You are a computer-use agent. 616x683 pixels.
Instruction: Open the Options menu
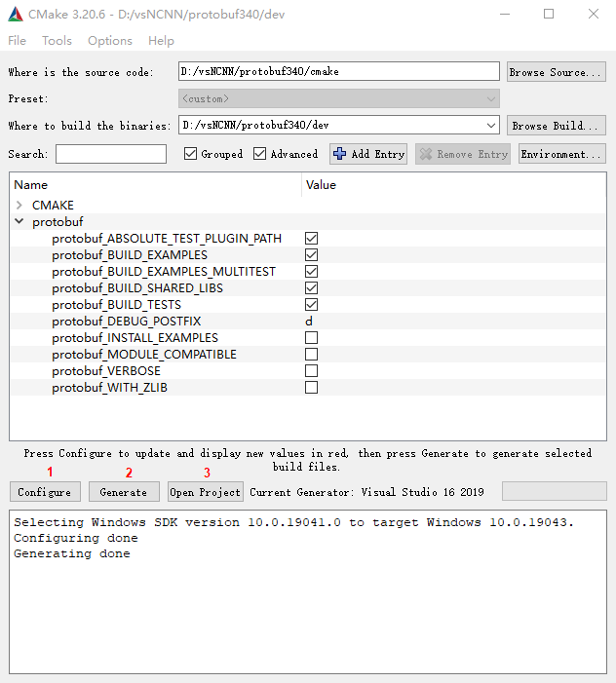(110, 41)
